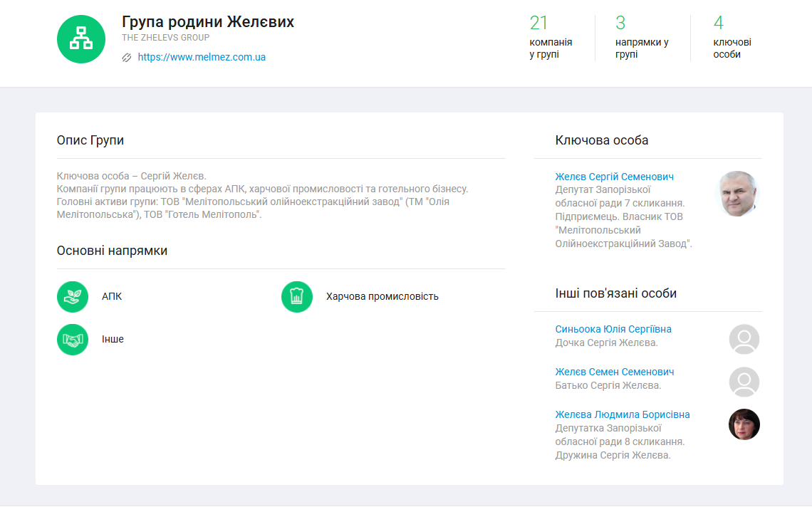Viewport: 812px width, 507px height.
Task: Click the 21 компанія у групі counter
Action: pos(551,38)
